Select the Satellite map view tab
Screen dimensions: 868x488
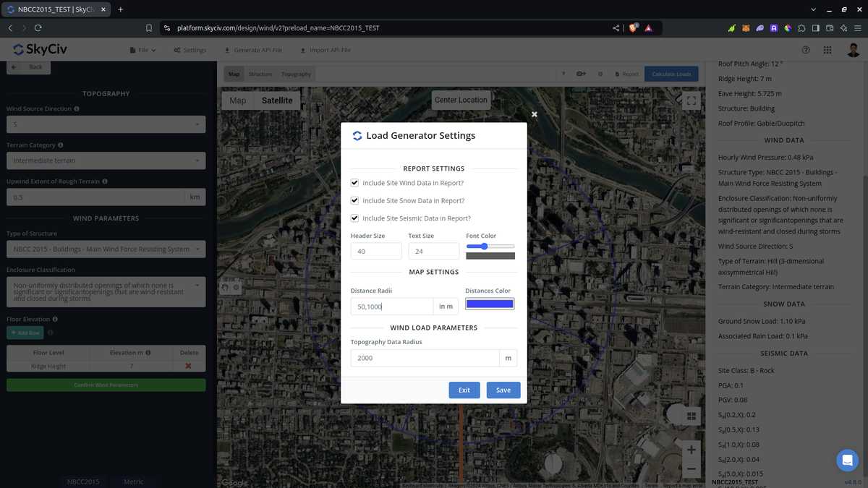tap(277, 100)
